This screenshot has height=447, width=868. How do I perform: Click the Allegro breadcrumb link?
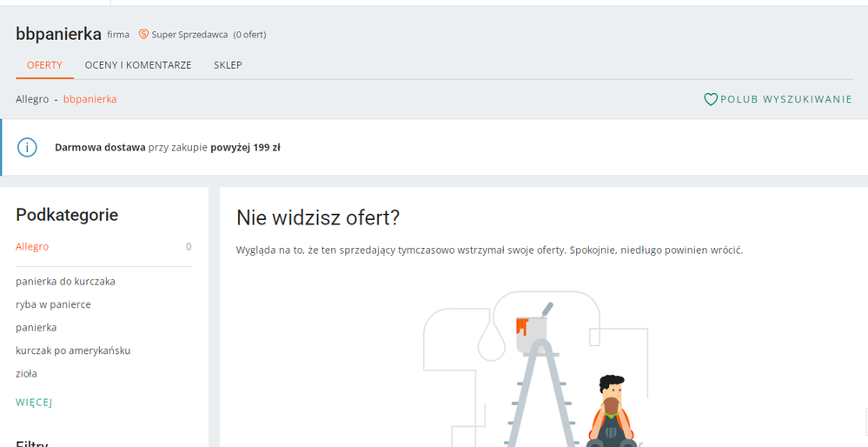[32, 99]
